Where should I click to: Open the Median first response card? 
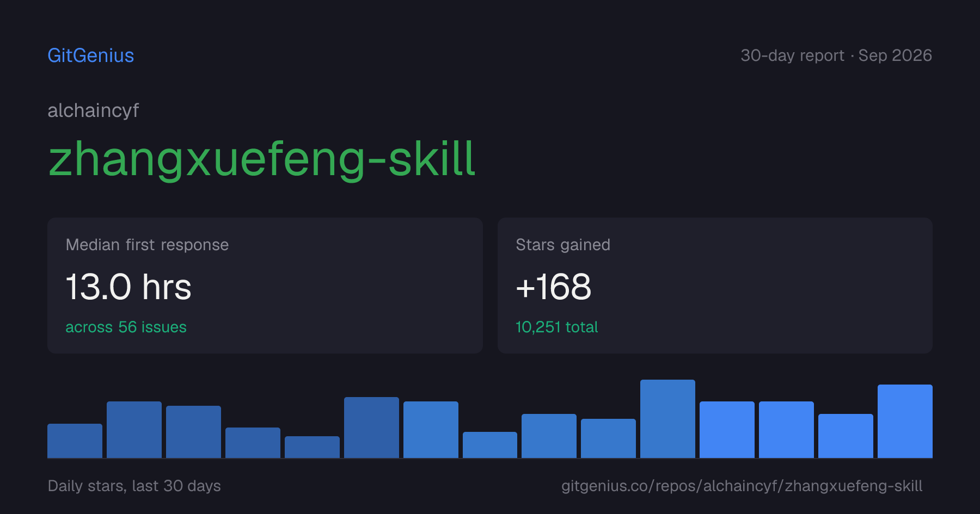pos(265,286)
